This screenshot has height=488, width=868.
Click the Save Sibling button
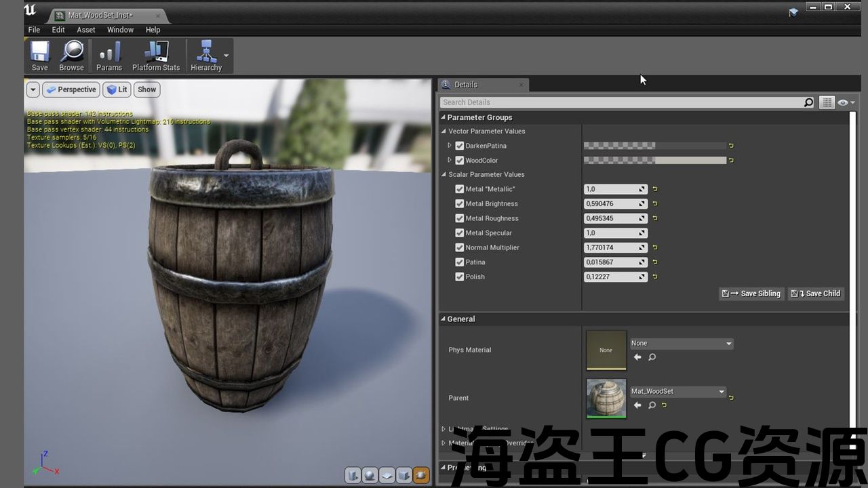(751, 293)
